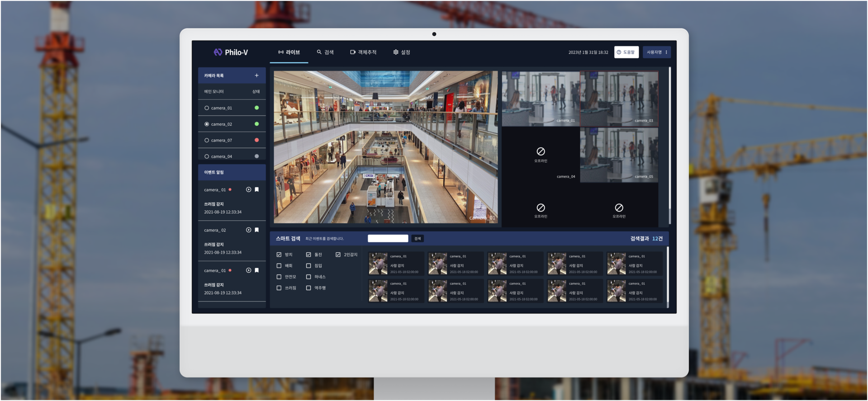Go to the 객체추적 tab
The width and height of the screenshot is (868, 401).
coord(363,52)
